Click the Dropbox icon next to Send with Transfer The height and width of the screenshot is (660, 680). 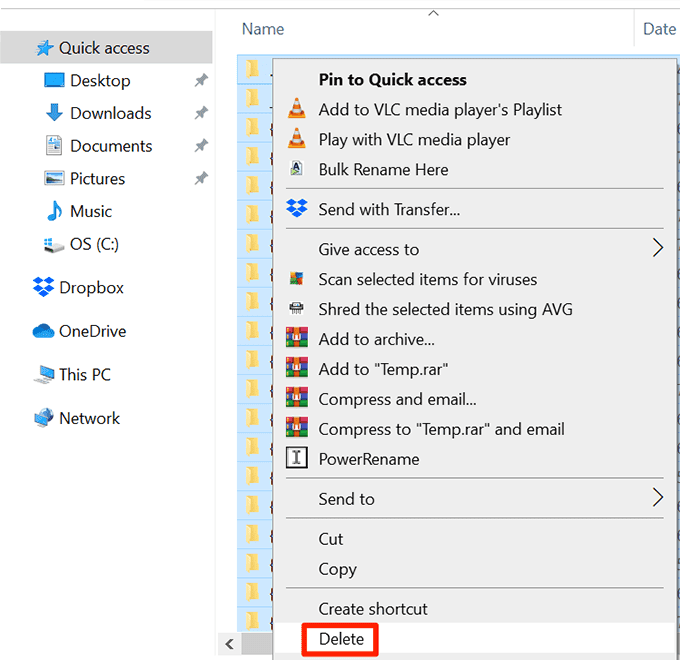tap(296, 210)
